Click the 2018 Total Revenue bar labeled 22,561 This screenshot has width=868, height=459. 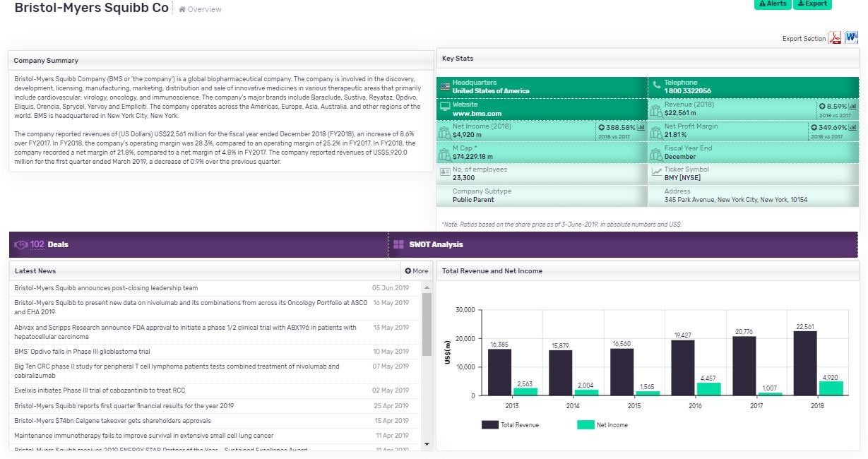pos(805,363)
